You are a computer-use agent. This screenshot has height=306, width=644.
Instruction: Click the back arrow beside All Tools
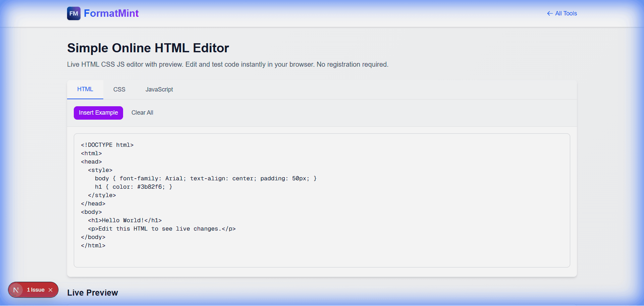tap(550, 13)
